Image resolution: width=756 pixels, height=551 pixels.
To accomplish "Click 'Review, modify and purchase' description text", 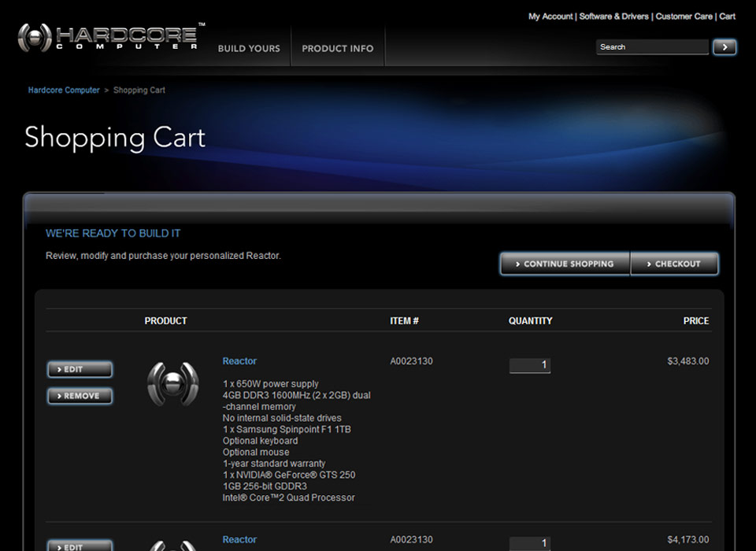I will pyautogui.click(x=163, y=256).
